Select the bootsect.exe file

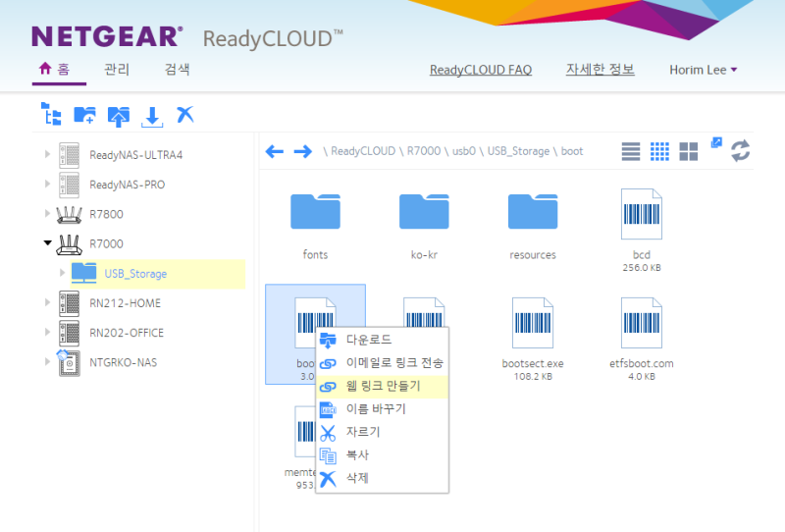point(533,323)
